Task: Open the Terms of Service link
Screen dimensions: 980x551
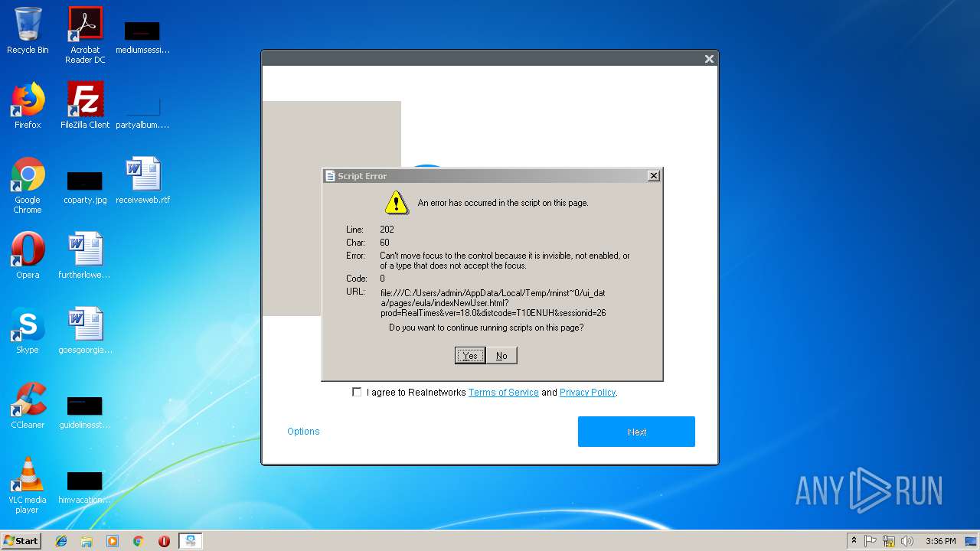Action: [504, 392]
